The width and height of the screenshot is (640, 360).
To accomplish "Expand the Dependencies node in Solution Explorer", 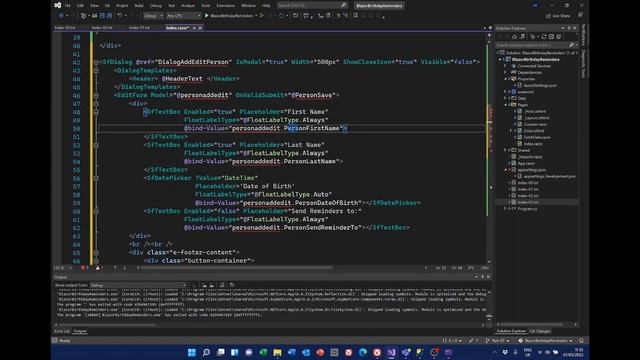I will (x=506, y=72).
